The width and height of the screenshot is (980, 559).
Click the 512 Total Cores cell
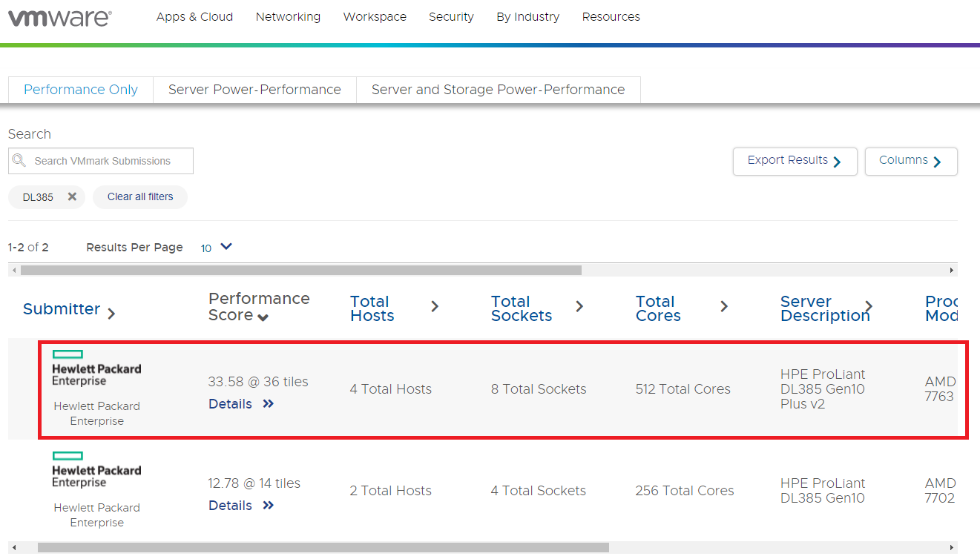683,389
